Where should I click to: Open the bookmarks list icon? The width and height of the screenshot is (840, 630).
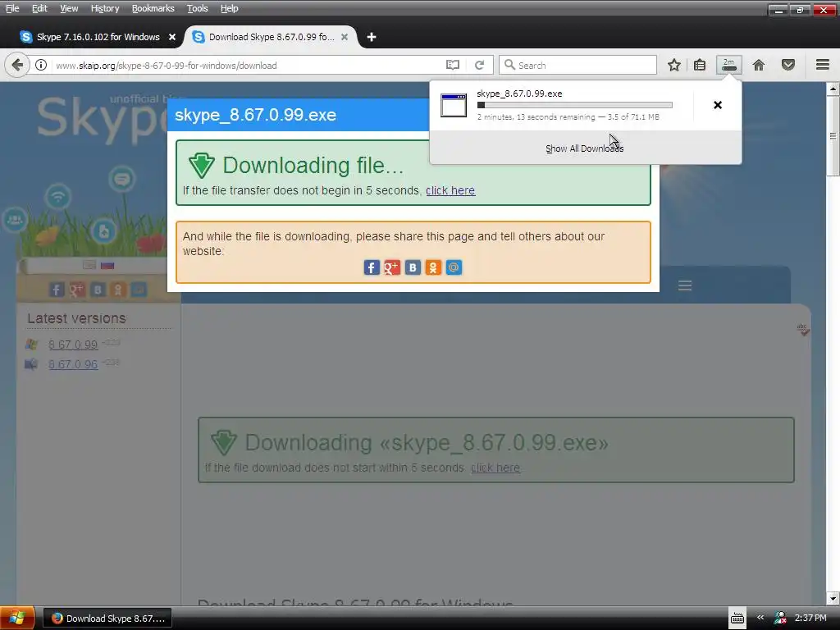pos(700,66)
